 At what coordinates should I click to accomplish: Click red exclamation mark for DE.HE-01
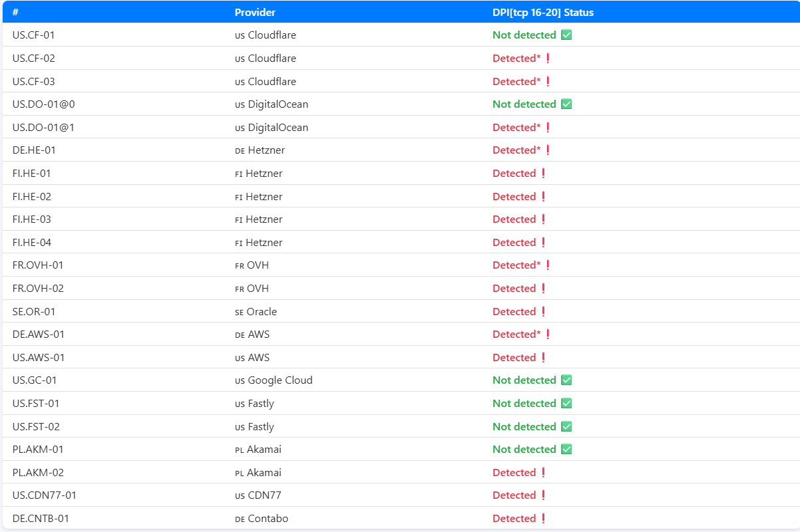click(x=548, y=150)
